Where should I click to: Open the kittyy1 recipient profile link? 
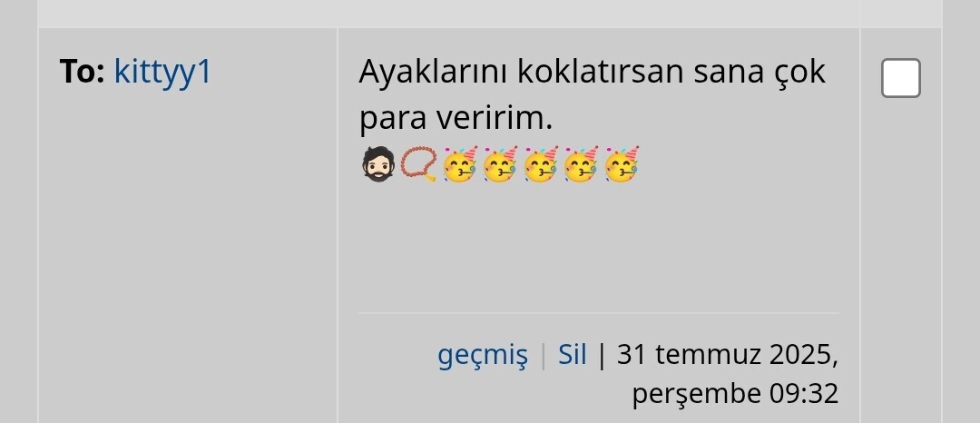(x=163, y=73)
